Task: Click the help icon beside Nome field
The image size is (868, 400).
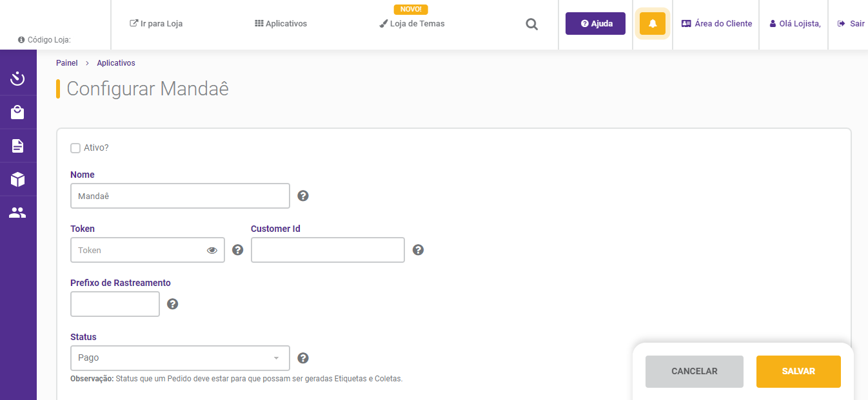Action: 303,196
